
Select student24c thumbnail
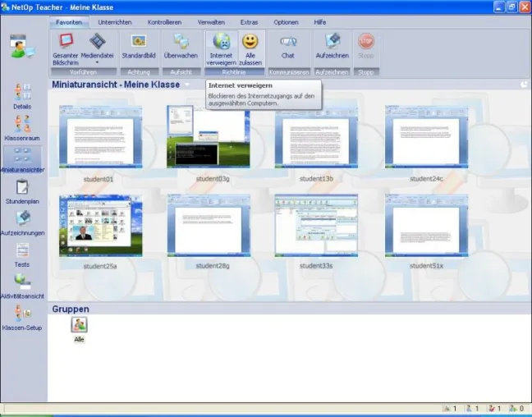(426, 136)
